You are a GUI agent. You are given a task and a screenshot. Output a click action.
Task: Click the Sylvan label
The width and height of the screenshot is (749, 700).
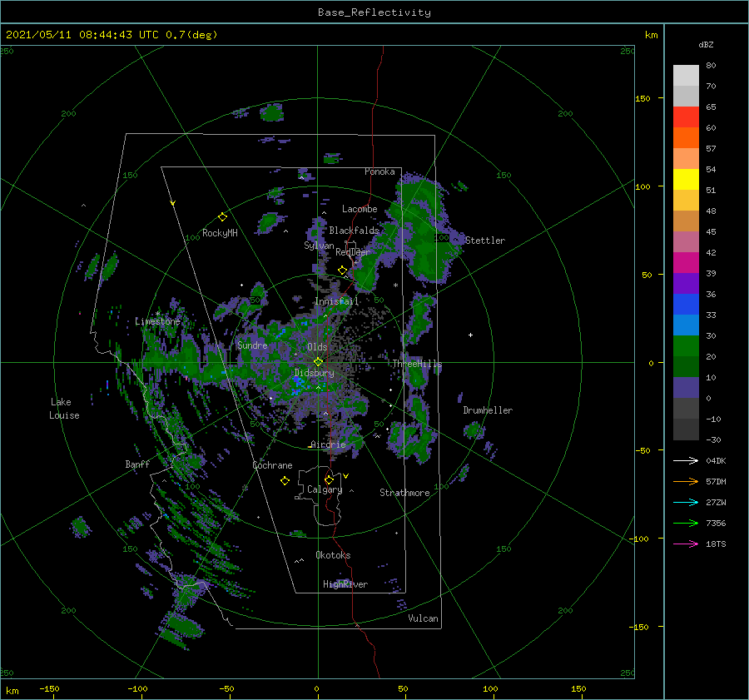[319, 246]
